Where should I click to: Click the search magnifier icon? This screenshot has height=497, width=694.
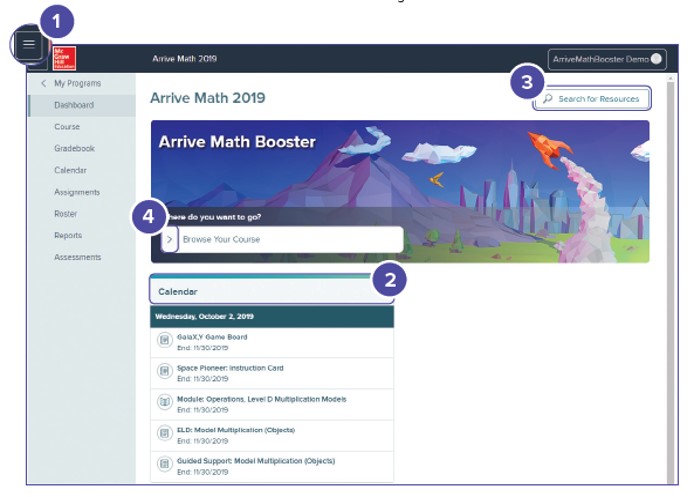(x=548, y=98)
